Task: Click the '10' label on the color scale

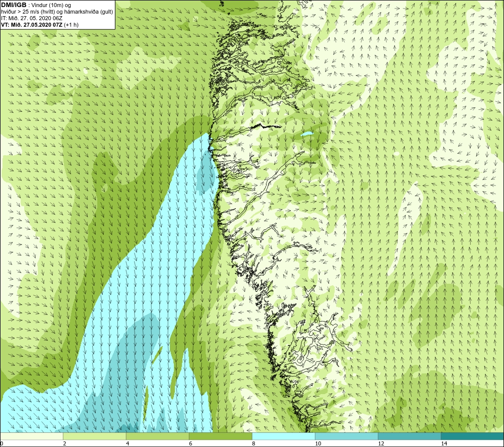Action: [x=318, y=443]
